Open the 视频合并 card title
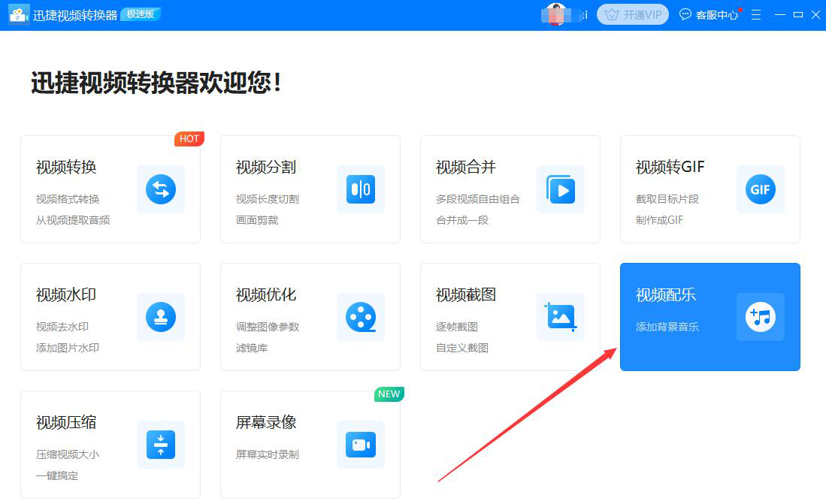The height and width of the screenshot is (504, 826). [466, 167]
